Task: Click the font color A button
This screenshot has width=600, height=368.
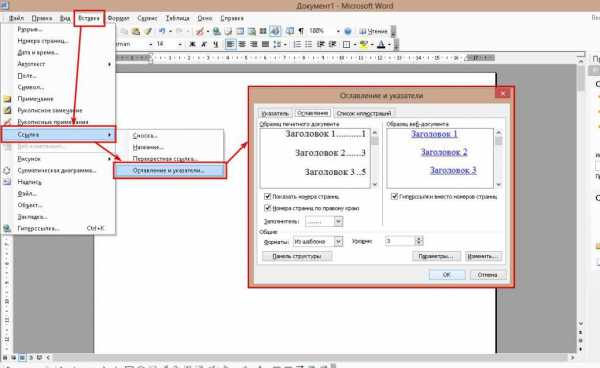Action: click(381, 44)
